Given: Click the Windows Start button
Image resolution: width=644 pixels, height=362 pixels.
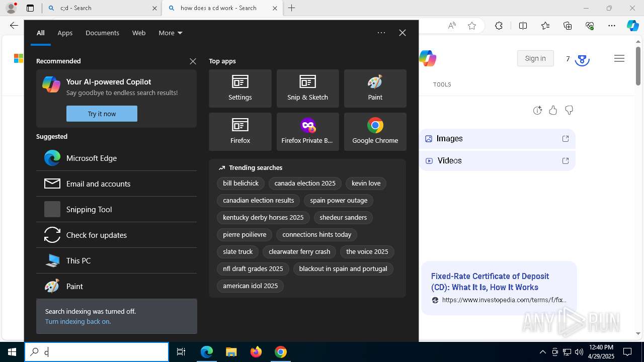Looking at the screenshot, I should [12, 352].
